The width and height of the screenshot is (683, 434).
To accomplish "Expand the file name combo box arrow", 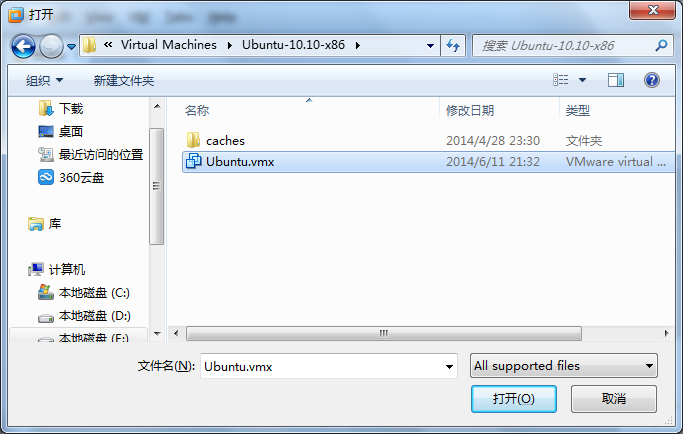I will point(449,366).
